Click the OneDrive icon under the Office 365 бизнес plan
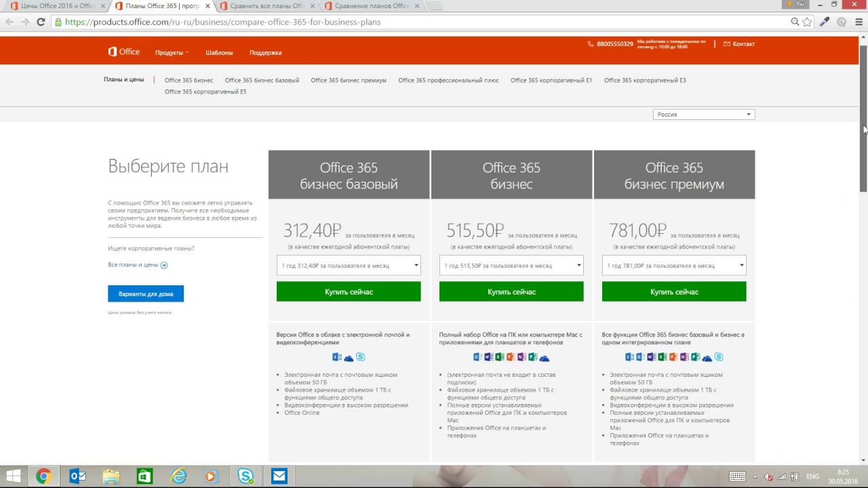Screen dimensions: 868x488 (x=544, y=357)
